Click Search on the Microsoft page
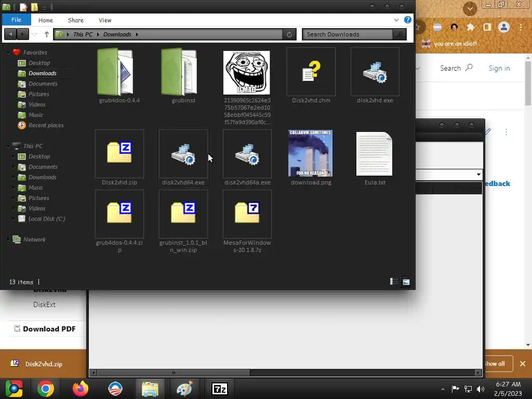The image size is (532, 399). coord(456,68)
